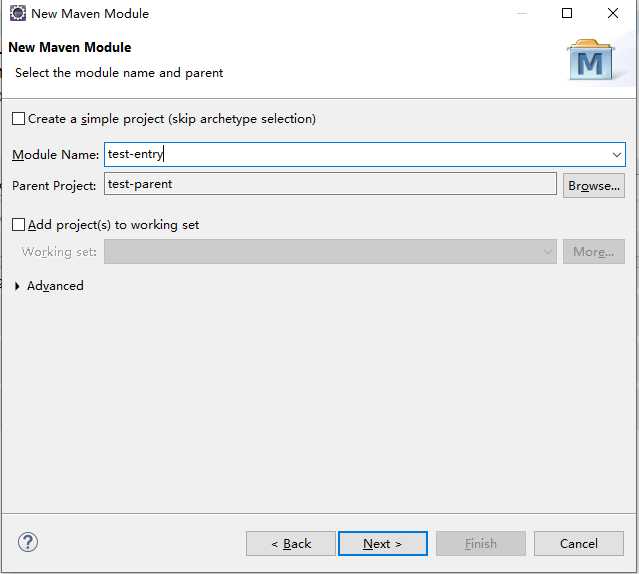The image size is (639, 574).
Task: Click the Parent Project text field
Action: [330, 184]
